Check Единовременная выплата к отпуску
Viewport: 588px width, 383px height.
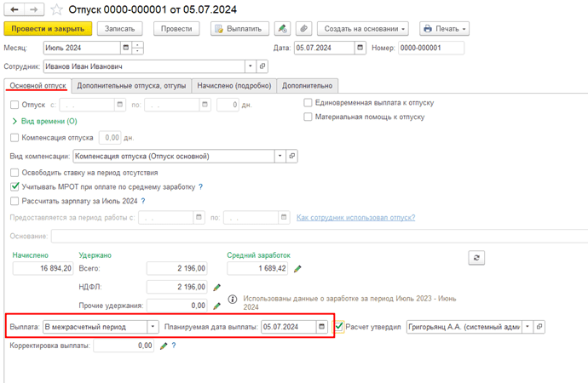(308, 103)
